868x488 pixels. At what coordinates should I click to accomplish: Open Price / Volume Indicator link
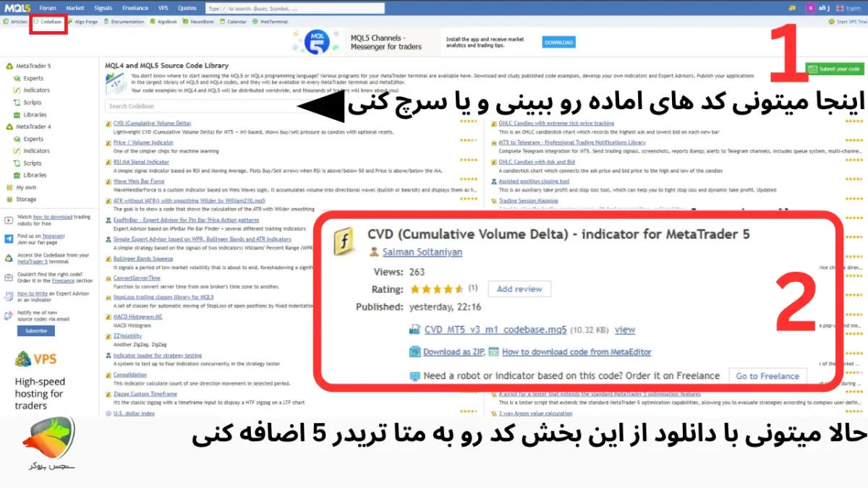click(143, 142)
